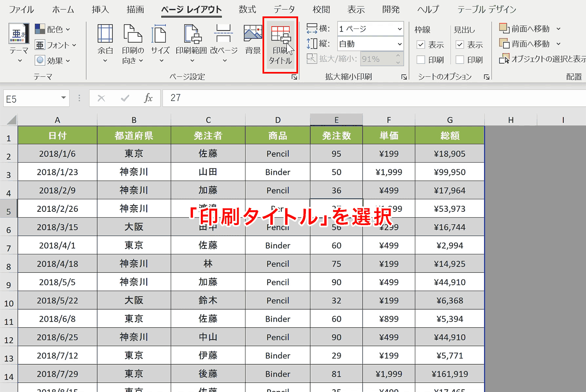The width and height of the screenshot is (586, 392).
Task: Click the 日付 header cell
Action: coord(57,135)
